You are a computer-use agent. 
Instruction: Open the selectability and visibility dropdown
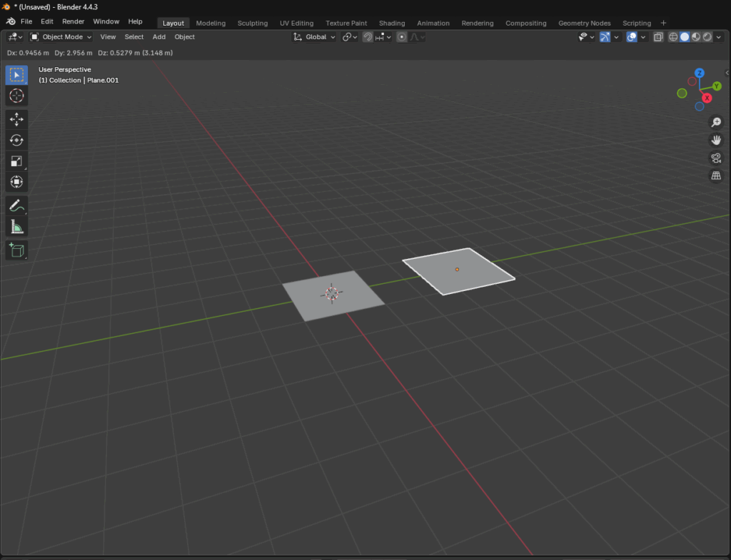pyautogui.click(x=586, y=37)
